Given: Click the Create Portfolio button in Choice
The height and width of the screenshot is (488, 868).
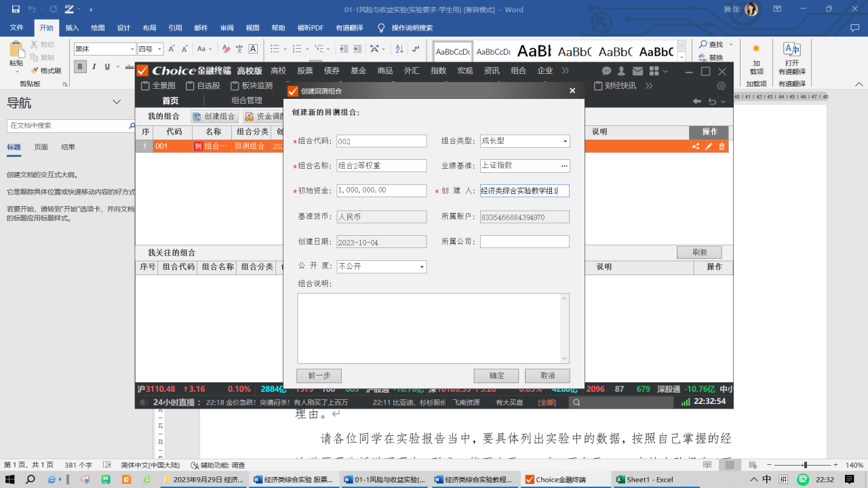Looking at the screenshot, I should 214,117.
